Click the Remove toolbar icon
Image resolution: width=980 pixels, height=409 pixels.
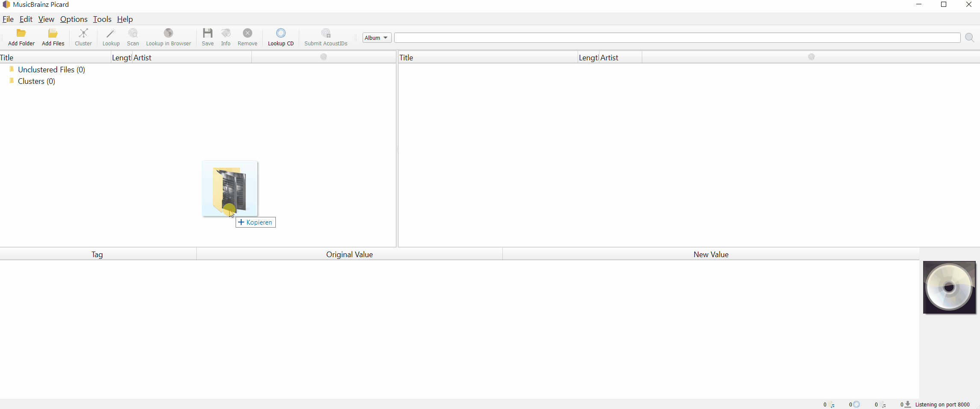coord(248,33)
